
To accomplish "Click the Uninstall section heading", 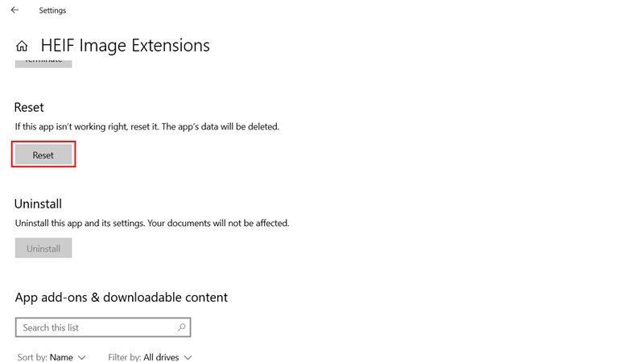I will tap(38, 204).
